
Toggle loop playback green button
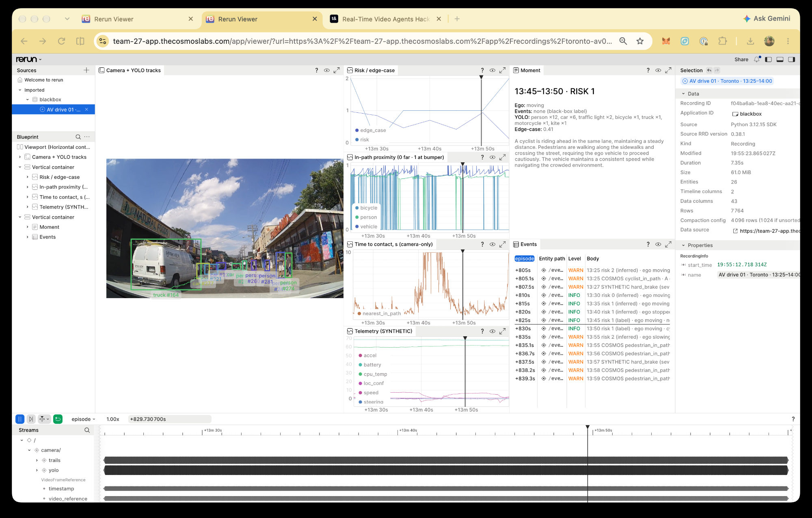58,419
